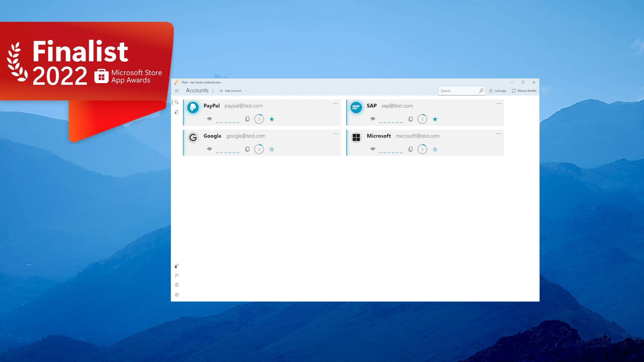Click Add account
644x362 pixels.
tap(230, 90)
